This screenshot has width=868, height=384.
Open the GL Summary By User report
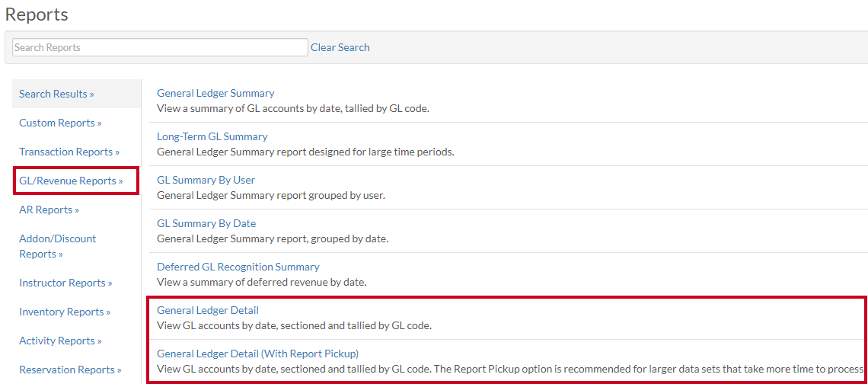point(206,180)
